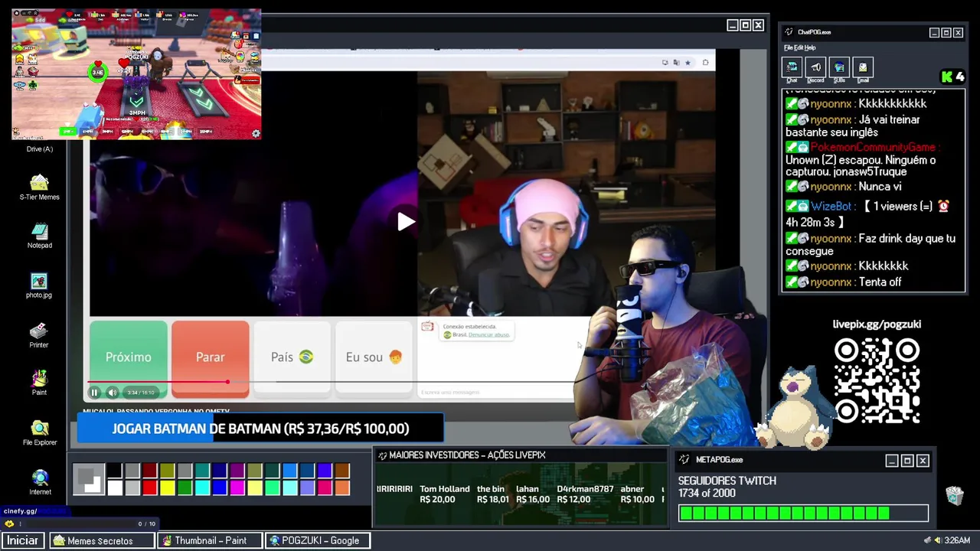Click the ChatPOG.exe title bar icon

click(789, 32)
